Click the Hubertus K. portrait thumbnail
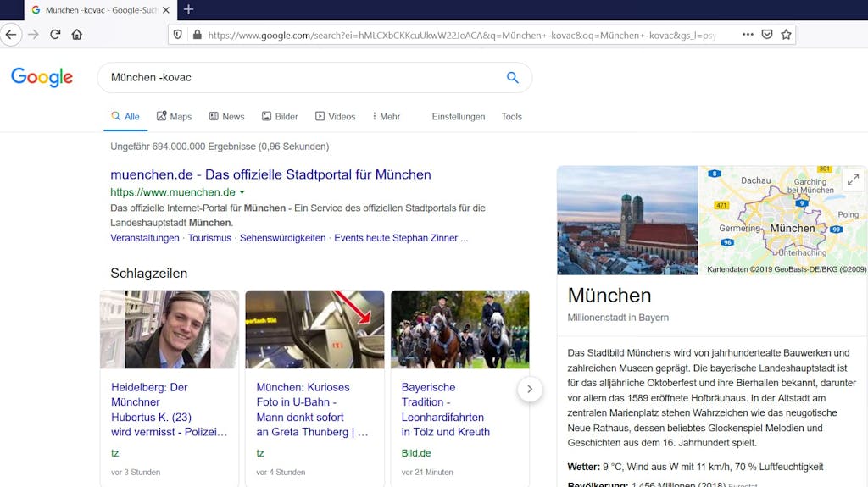The image size is (868, 487). pos(170,329)
